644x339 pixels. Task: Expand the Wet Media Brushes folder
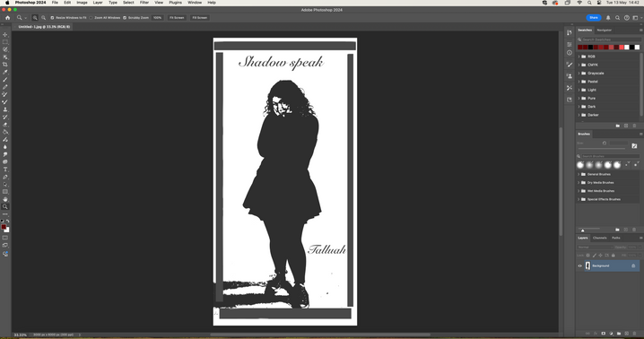pyautogui.click(x=579, y=191)
